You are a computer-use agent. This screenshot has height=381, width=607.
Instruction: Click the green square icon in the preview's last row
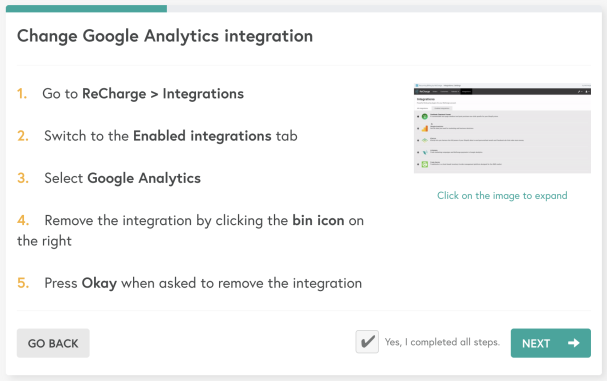pyautogui.click(x=425, y=164)
